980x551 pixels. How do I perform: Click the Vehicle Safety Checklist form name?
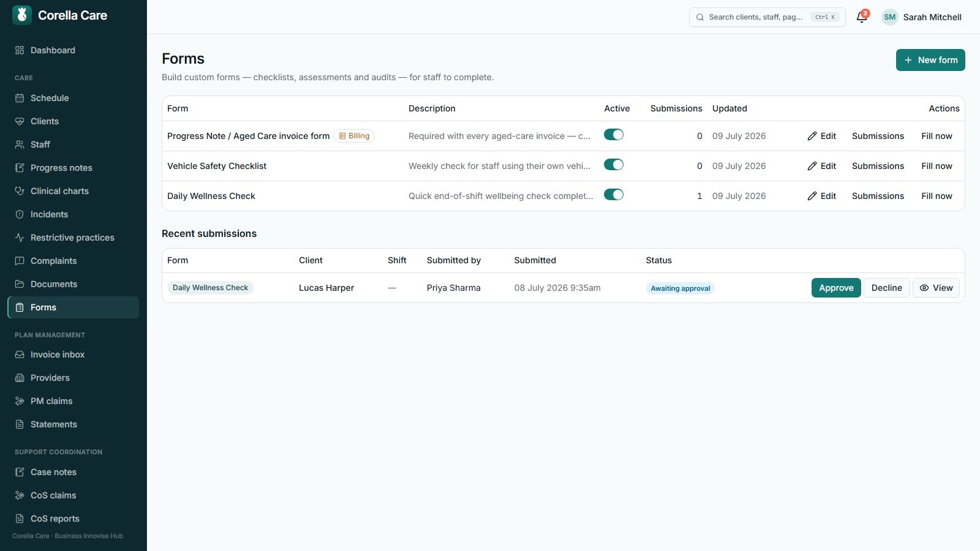[217, 166]
